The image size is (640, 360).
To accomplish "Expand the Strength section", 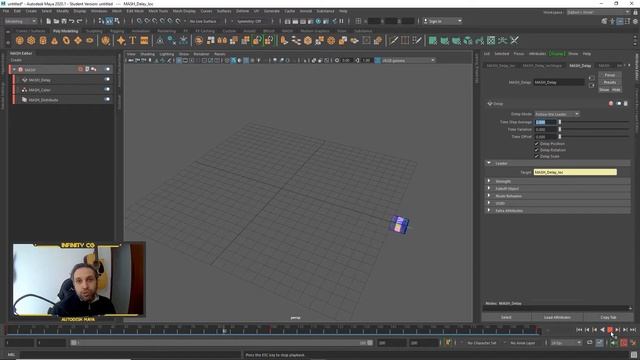I will pos(489,181).
